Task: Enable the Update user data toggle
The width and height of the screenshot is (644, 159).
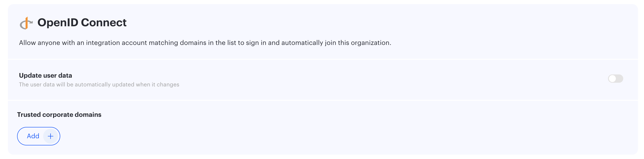Action: pyautogui.click(x=616, y=79)
